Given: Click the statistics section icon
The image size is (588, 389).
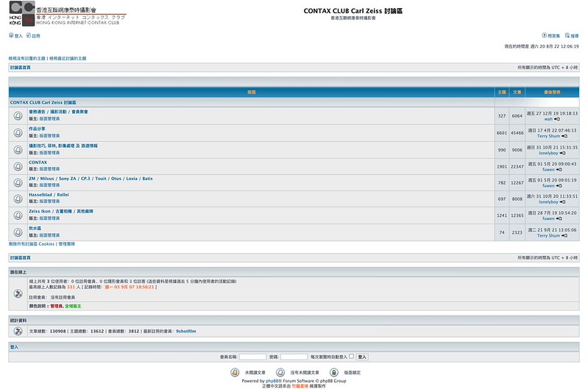Looking at the screenshot, I should 18,331.
